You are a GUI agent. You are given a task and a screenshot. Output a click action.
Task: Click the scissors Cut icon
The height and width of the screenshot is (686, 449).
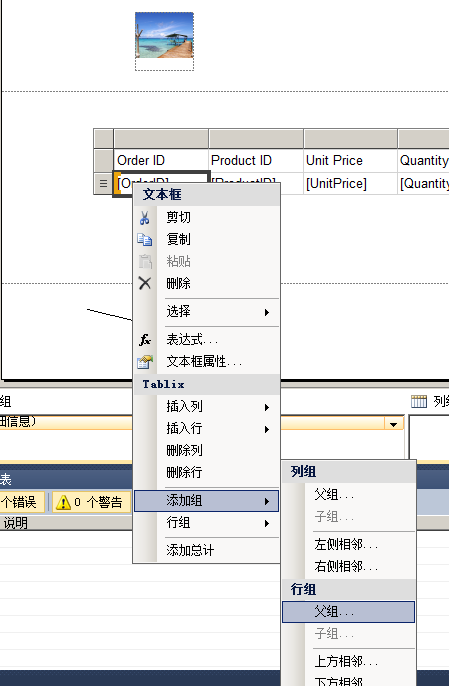pos(144,217)
